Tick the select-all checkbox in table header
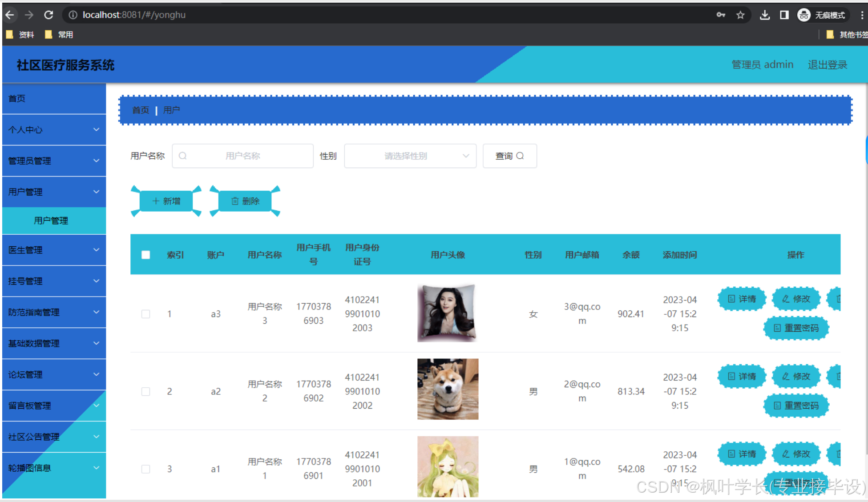868x502 pixels. click(x=145, y=255)
